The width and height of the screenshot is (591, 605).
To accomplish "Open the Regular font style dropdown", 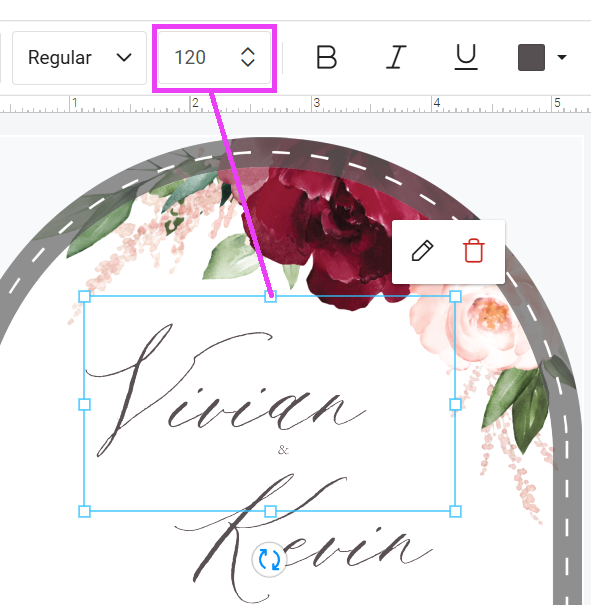I will tap(79, 58).
